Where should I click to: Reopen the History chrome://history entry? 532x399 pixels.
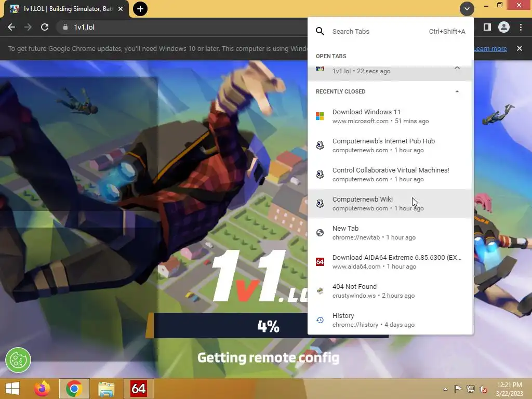[390, 320]
